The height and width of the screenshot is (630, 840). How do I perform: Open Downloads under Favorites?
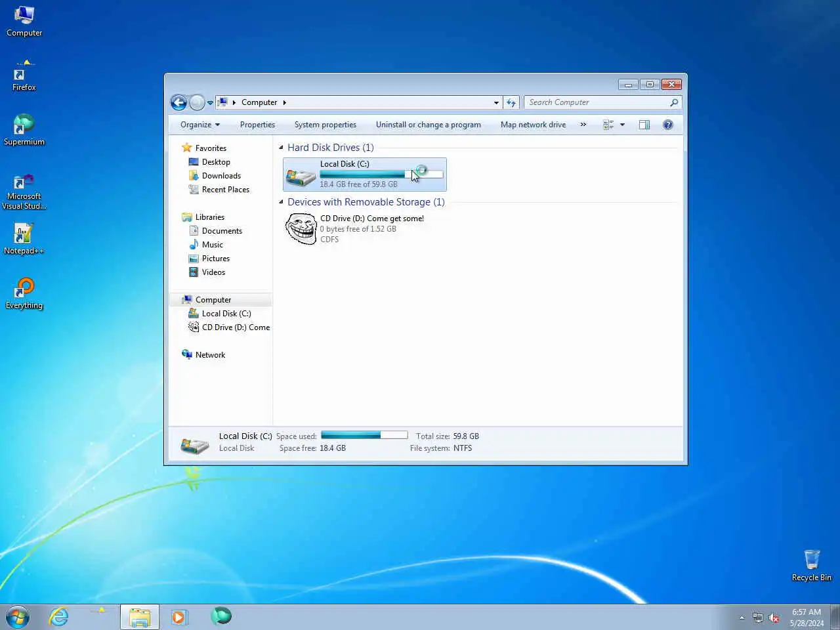(221, 176)
